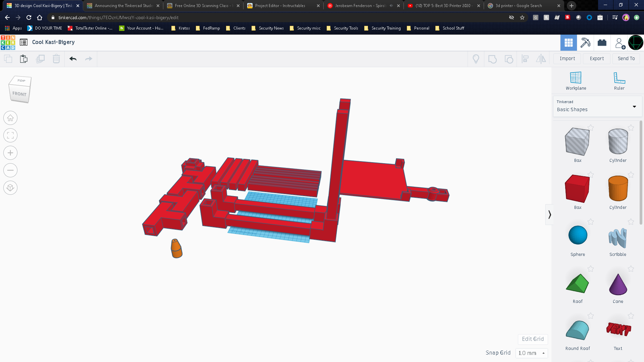Open the School Stuff bookmark folder
Viewport: 644px width, 362px height.
pos(450,28)
